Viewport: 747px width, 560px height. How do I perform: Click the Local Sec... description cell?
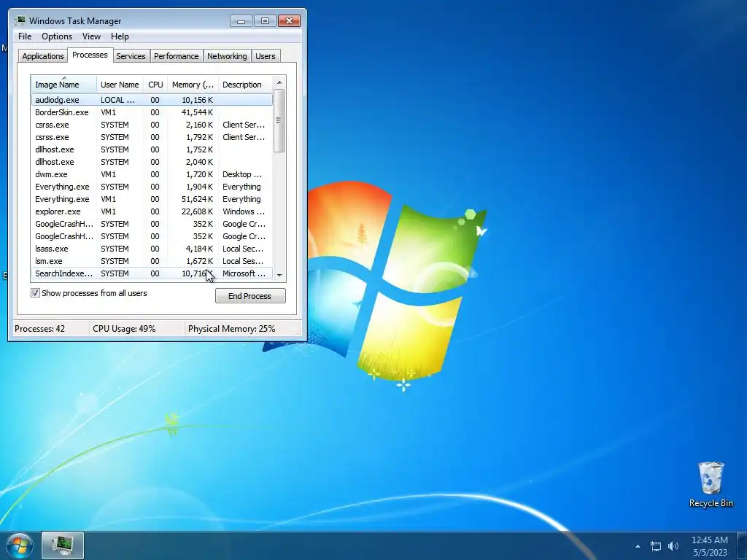(243, 249)
